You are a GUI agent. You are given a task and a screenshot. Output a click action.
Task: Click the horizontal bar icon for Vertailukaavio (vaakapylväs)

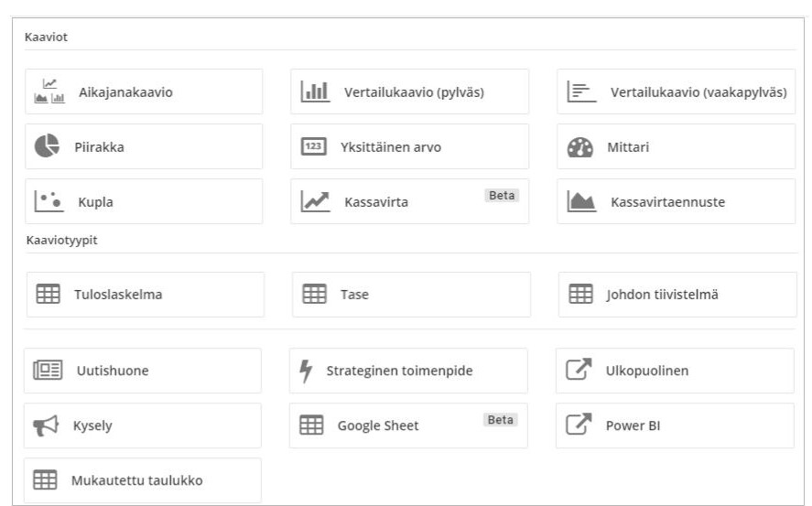[x=581, y=92]
